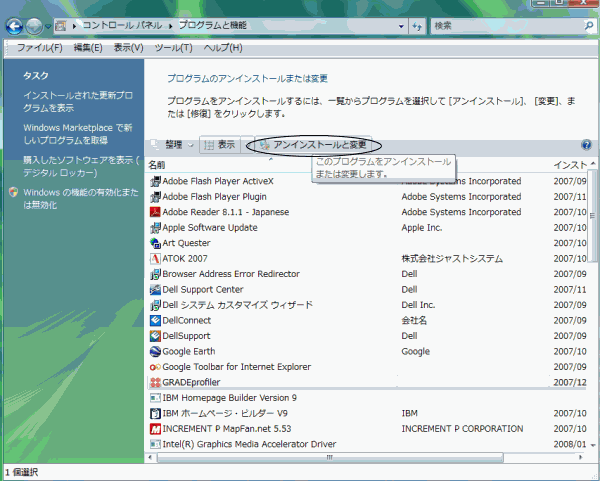Click the Art Quester icon

155,243
